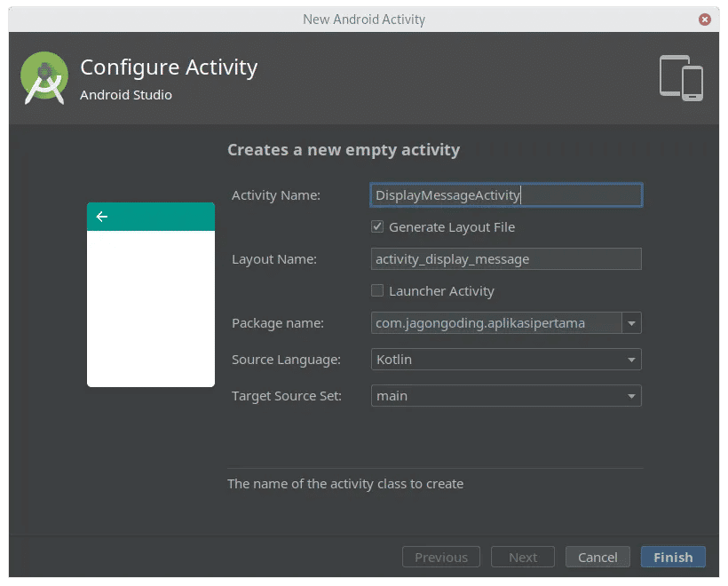Uncheck the Generate Layout File checkbox
Screen dimensions: 728x586
coord(377,226)
